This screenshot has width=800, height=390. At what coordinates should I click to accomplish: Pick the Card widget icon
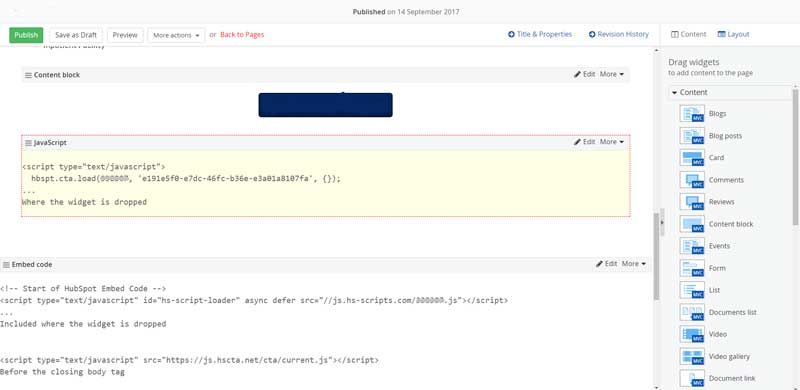click(x=692, y=158)
